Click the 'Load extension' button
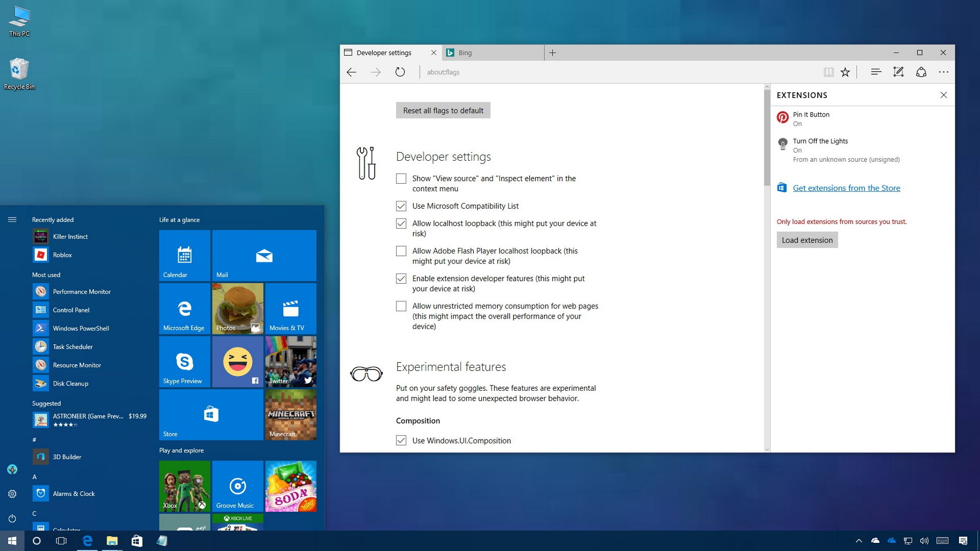 pos(807,240)
